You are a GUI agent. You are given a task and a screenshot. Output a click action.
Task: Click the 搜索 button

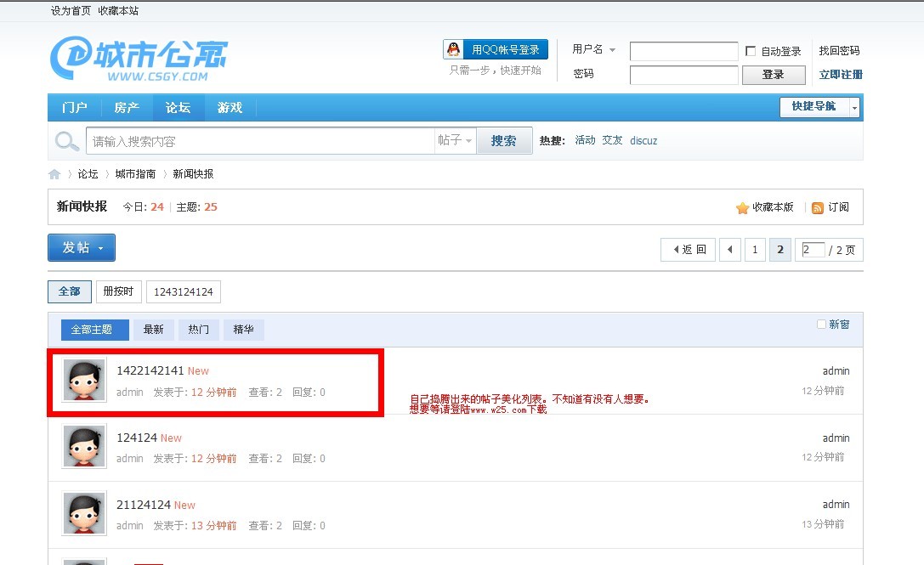504,141
